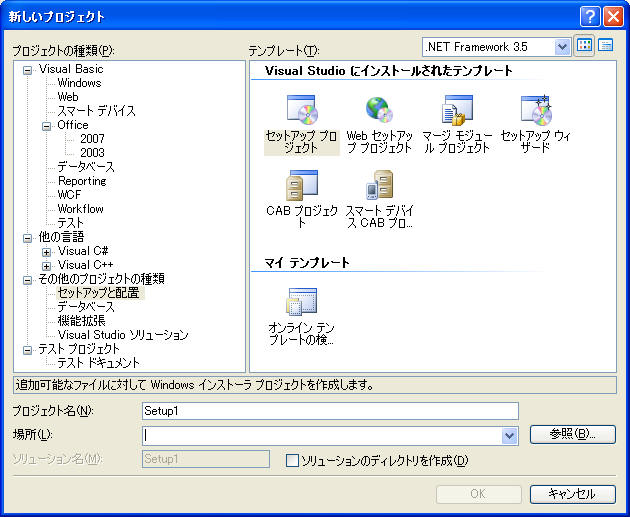This screenshot has height=517, width=630.
Task: Select Web under Visual Basic
Action: pyautogui.click(x=68, y=97)
